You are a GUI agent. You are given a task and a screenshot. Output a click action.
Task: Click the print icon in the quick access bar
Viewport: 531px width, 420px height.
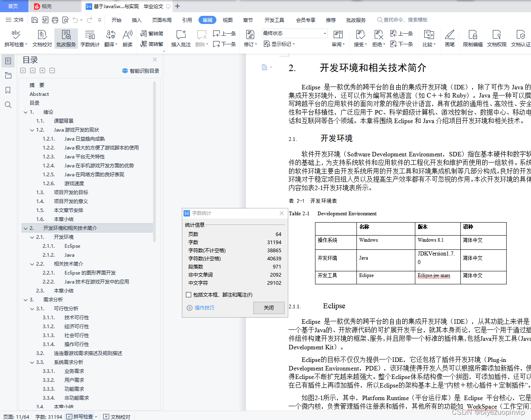coord(55,20)
